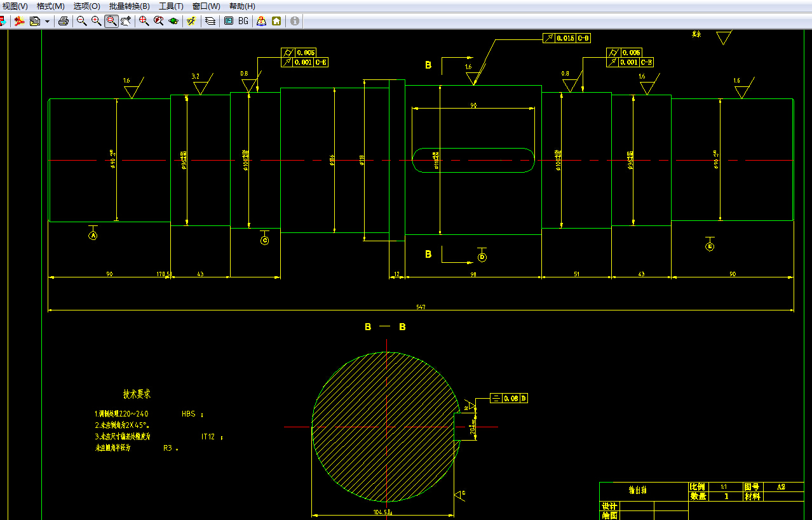This screenshot has width=812, height=520.
Task: Select the zoom out magnifier
Action: coord(81,21)
